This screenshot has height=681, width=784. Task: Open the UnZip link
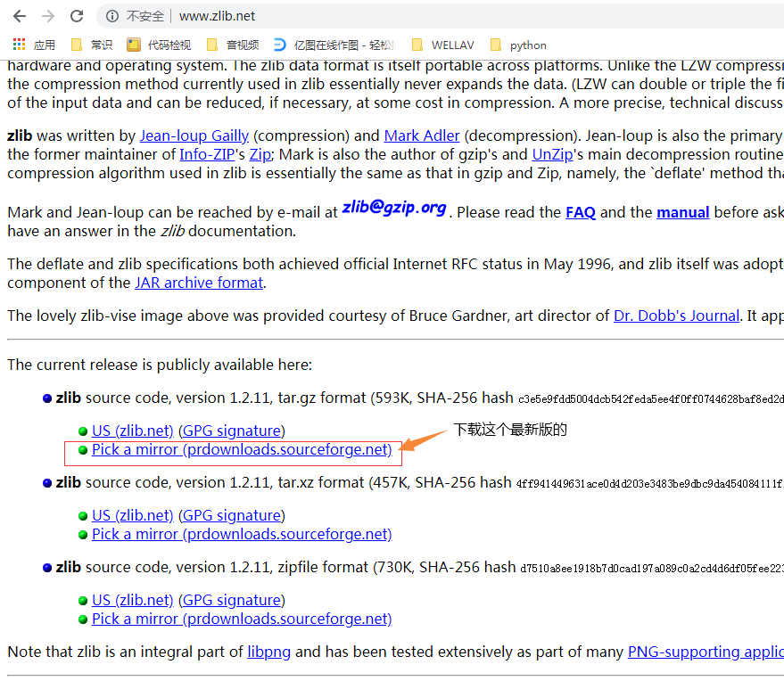point(552,154)
